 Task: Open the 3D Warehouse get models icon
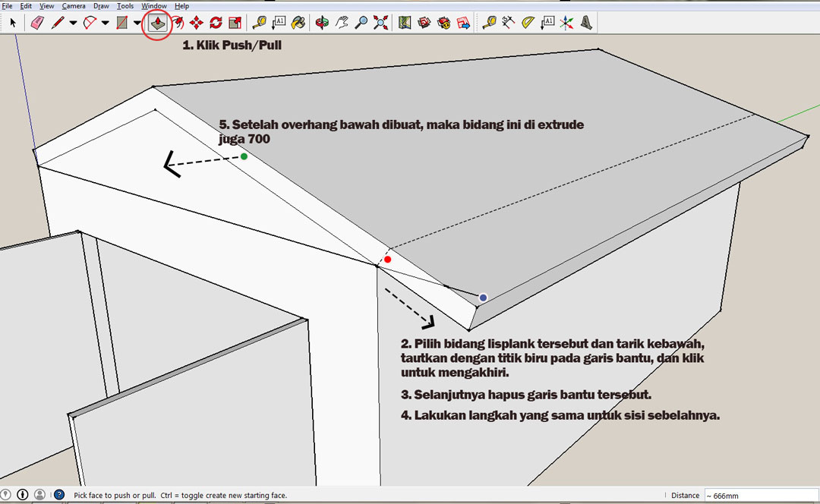[424, 23]
